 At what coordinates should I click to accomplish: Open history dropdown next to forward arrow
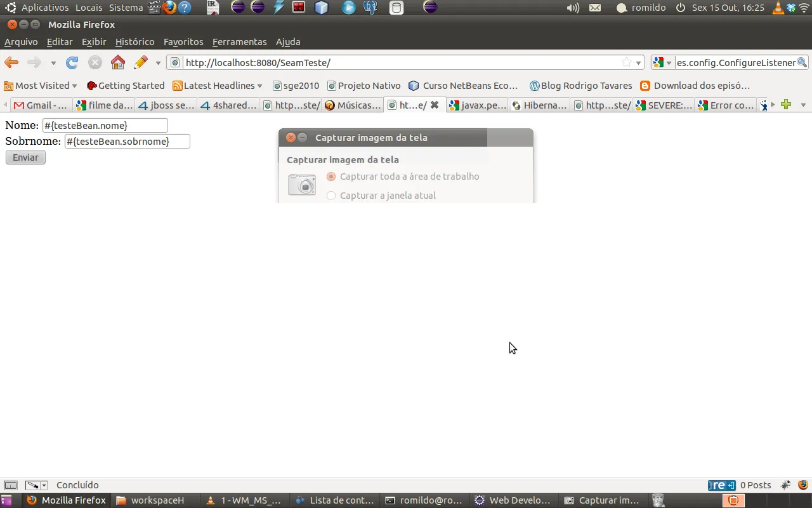click(x=53, y=63)
